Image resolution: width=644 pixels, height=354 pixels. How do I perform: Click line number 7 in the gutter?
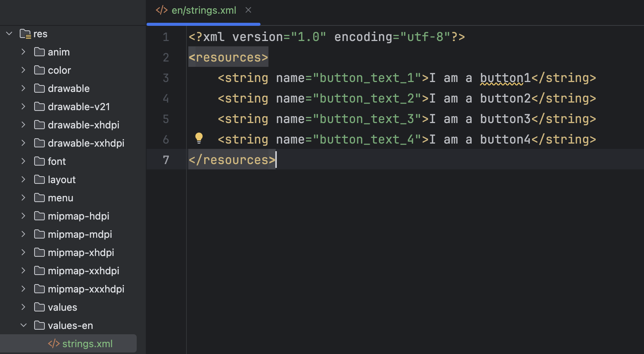[166, 160]
